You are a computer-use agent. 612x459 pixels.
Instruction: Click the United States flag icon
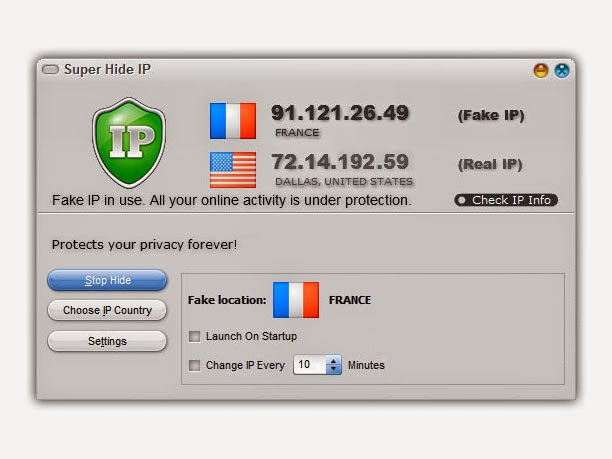(233, 170)
